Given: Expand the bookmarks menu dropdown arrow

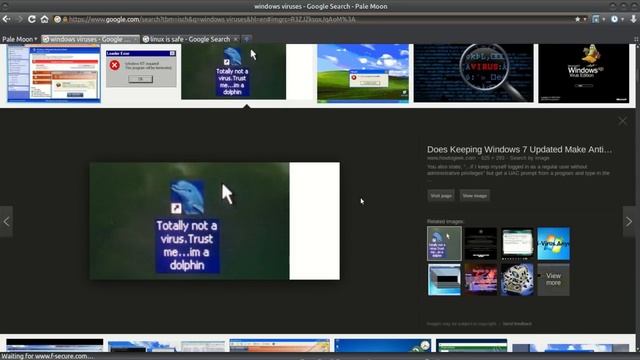Looking at the screenshot, I should pyautogui.click(x=604, y=19).
